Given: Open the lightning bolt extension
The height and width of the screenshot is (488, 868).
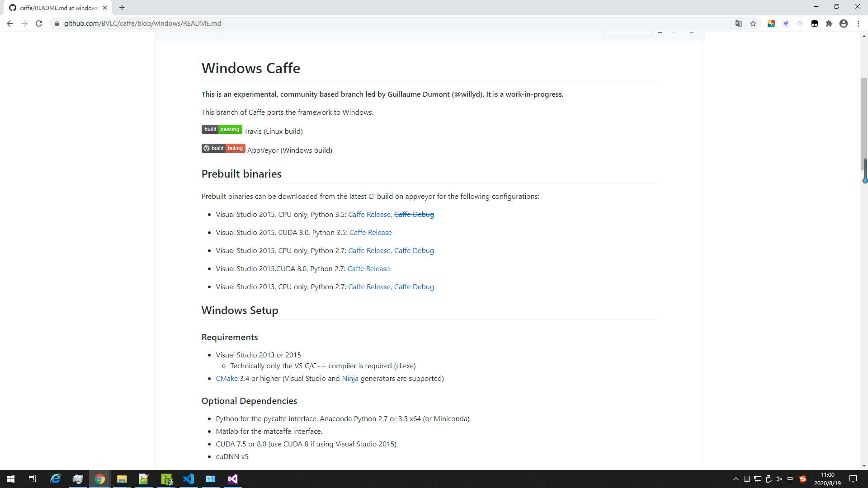Looking at the screenshot, I should point(771,23).
